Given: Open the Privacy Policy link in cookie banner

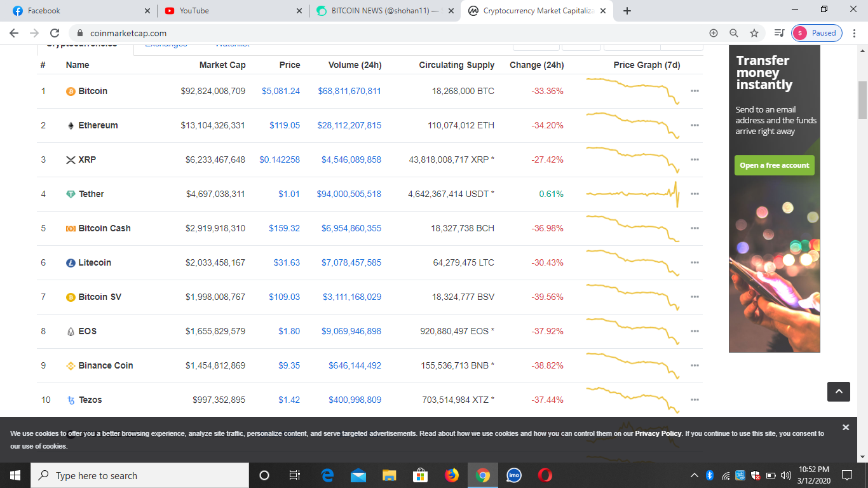Looking at the screenshot, I should point(658,433).
